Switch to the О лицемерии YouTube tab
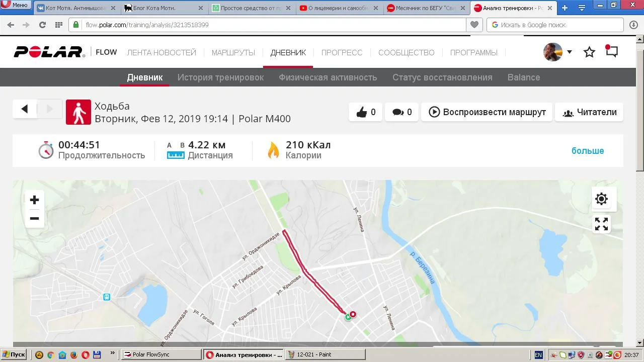The height and width of the screenshot is (362, 644). (x=340, y=8)
